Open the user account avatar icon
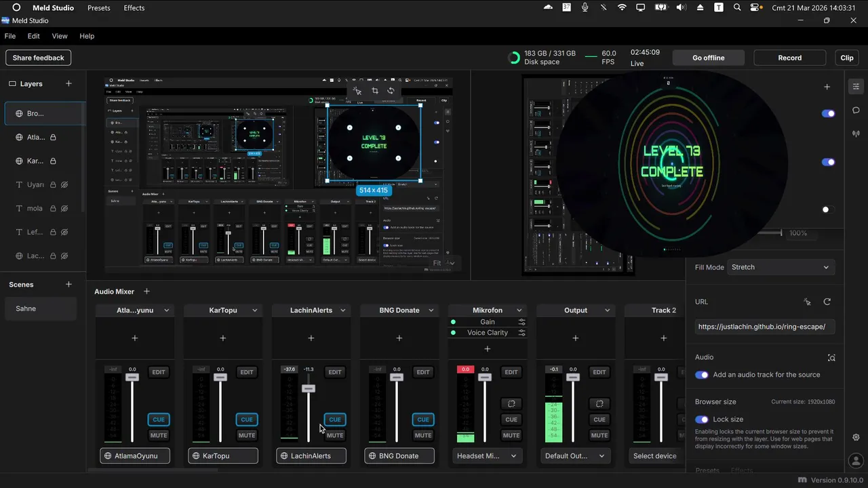 click(856, 462)
